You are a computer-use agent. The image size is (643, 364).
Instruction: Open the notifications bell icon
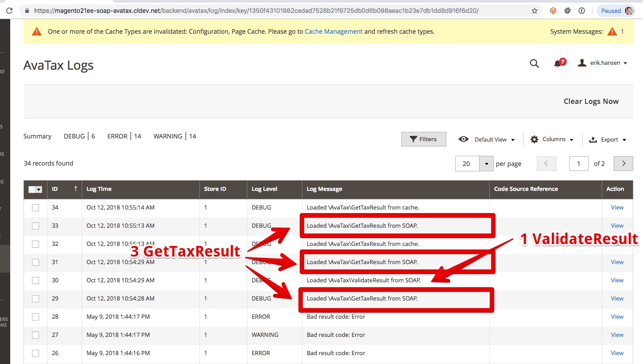[x=558, y=63]
